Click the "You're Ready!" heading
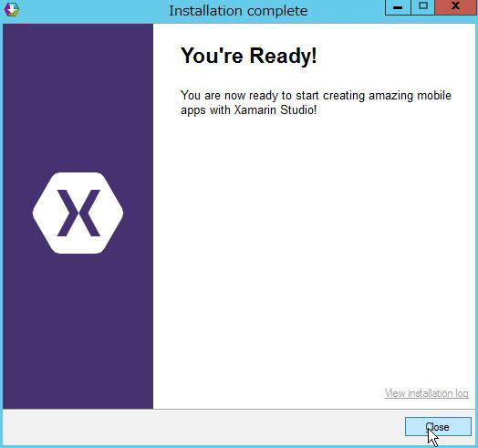This screenshot has width=478, height=448. coord(249,56)
